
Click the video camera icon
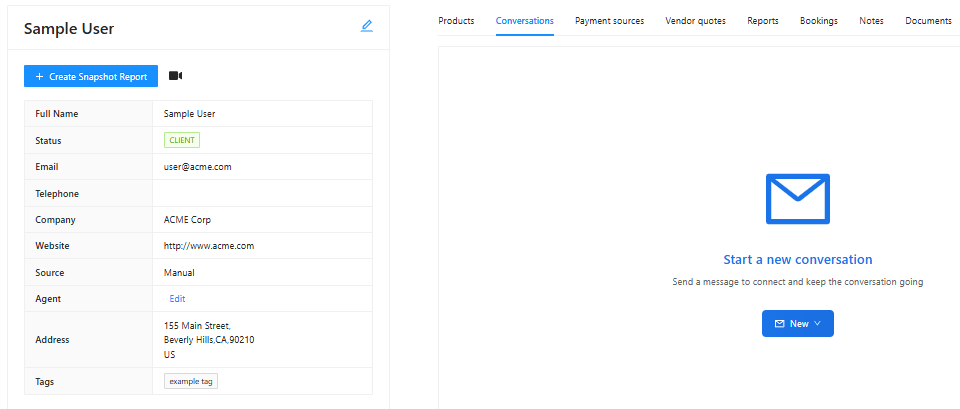point(175,76)
